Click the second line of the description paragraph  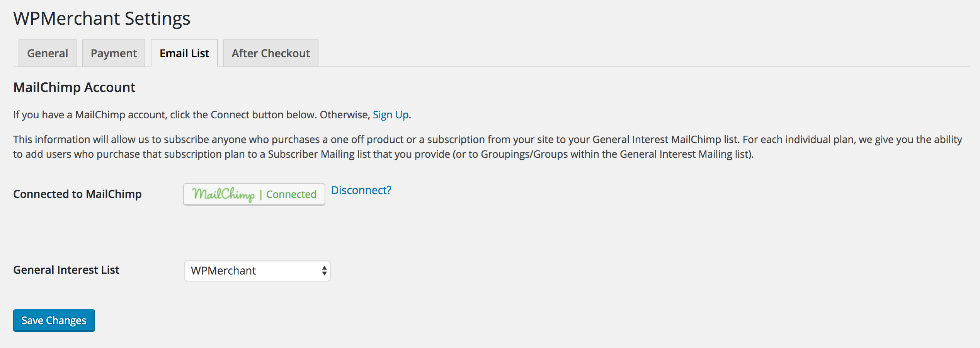click(383, 154)
